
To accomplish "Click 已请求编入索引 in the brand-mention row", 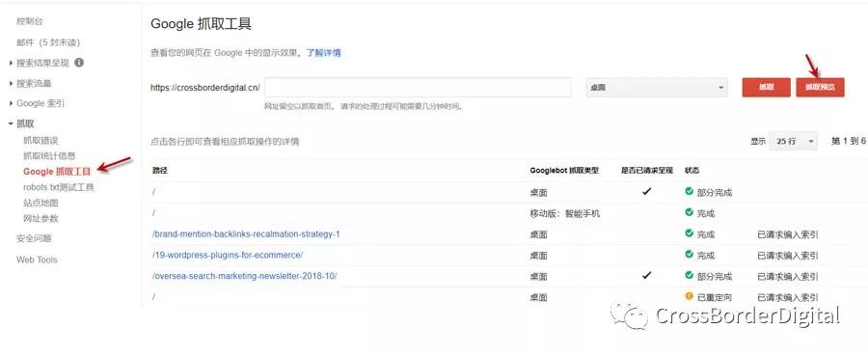I will 788,234.
